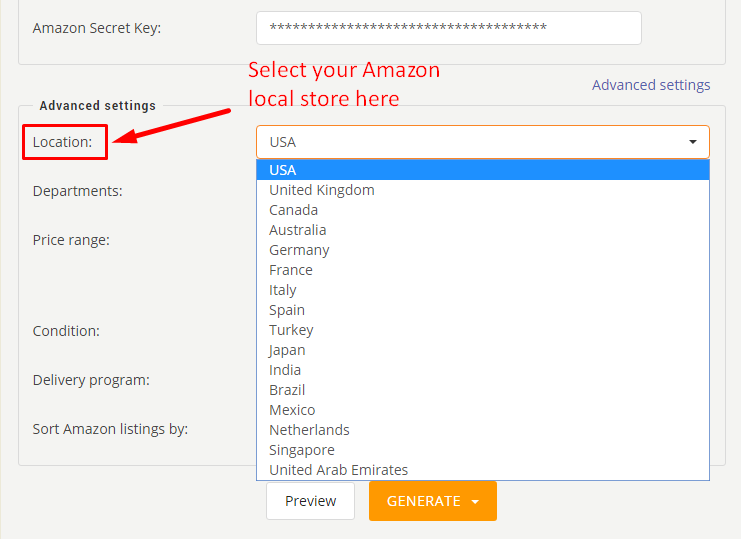Click the Delivery program label
This screenshot has width=741, height=539.
[x=91, y=380]
